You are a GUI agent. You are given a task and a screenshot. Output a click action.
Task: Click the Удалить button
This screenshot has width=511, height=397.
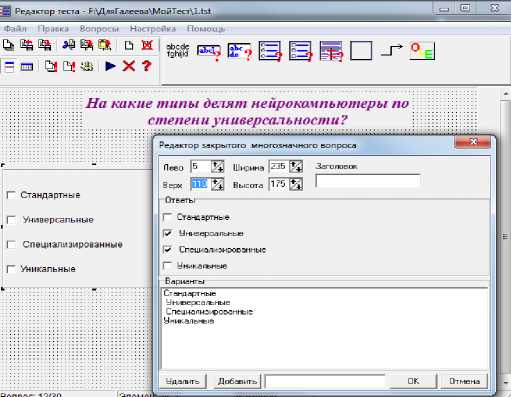pos(183,381)
